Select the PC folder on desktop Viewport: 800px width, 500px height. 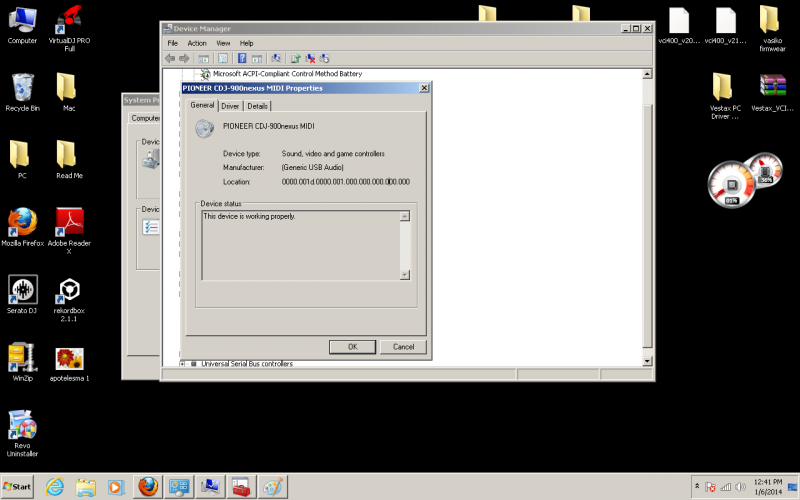pos(22,160)
